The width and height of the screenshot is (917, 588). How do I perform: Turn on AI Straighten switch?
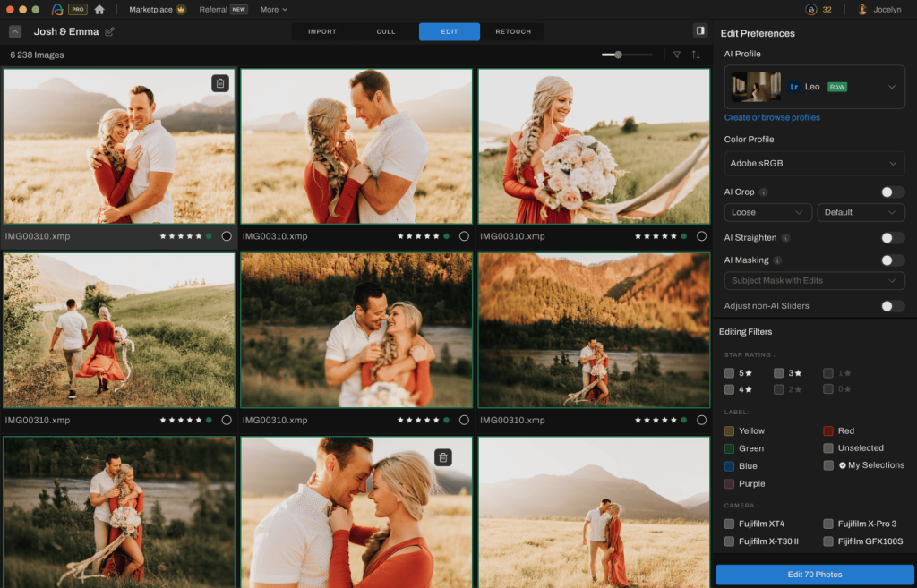coord(892,238)
